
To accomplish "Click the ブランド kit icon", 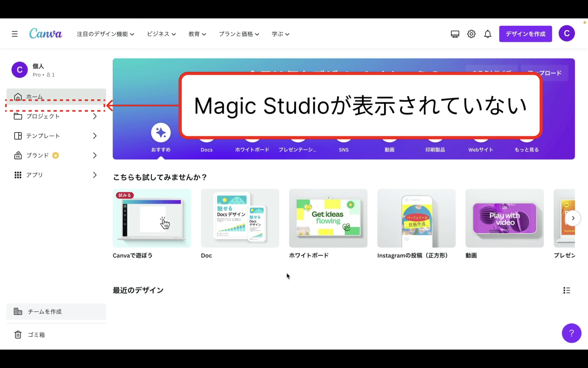I will tap(18, 155).
